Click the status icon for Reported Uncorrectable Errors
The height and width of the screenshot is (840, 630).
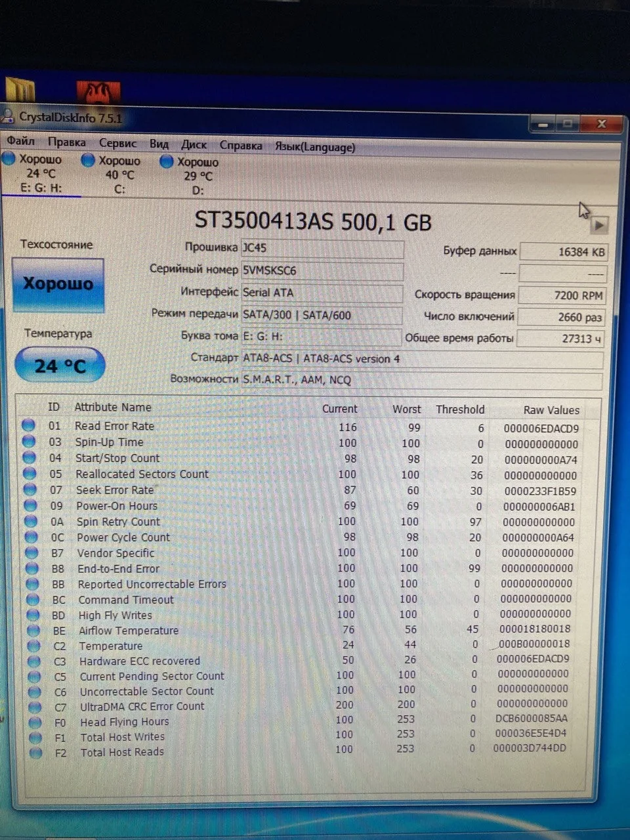32,584
